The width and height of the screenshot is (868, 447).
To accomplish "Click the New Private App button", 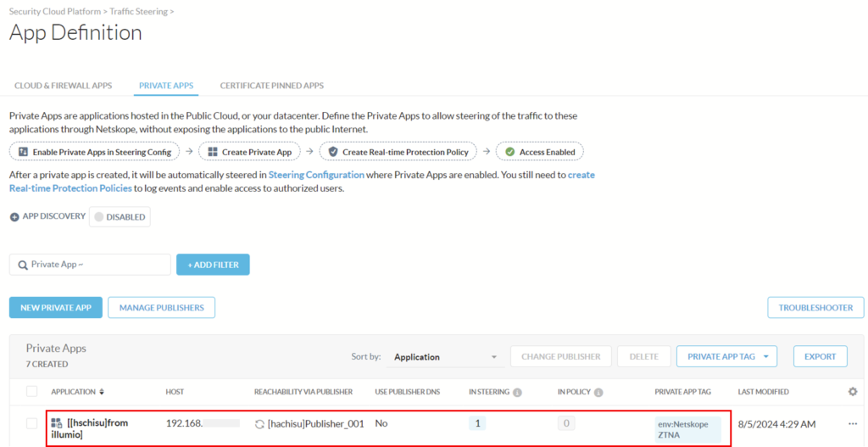I will (x=56, y=307).
